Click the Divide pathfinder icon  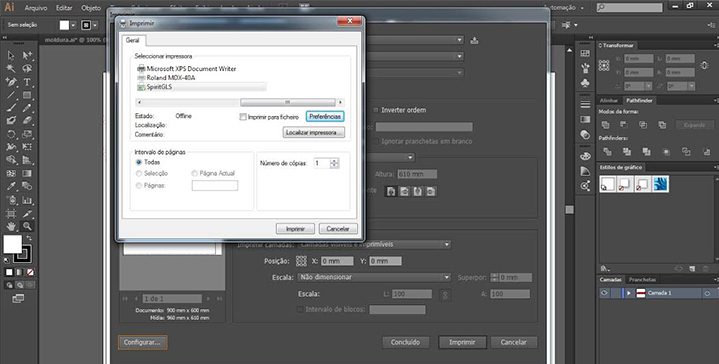[608, 151]
